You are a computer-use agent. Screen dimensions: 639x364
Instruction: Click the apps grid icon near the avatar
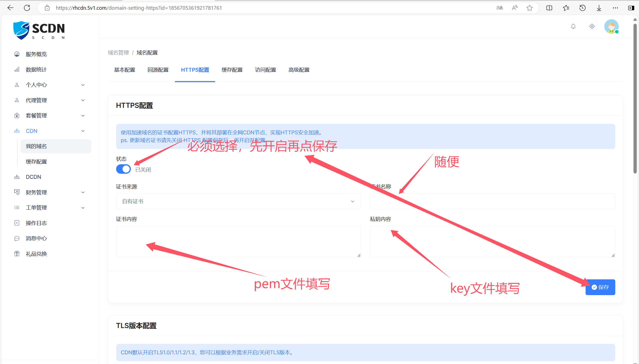[x=592, y=26]
